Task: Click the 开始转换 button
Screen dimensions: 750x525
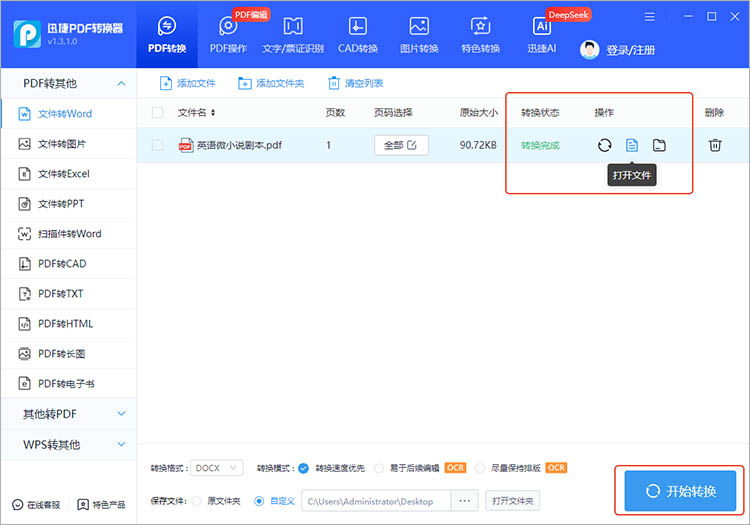Action: coord(680,491)
